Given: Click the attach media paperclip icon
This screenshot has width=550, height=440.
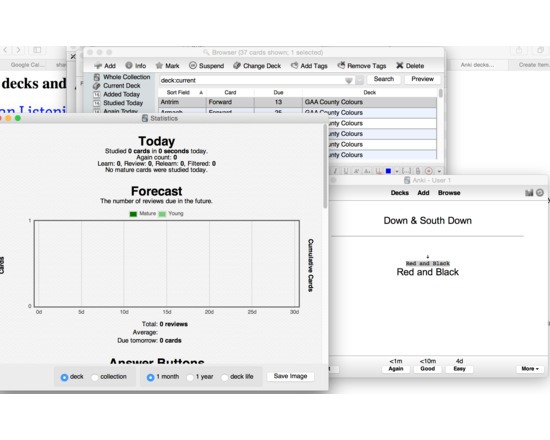Looking at the screenshot, I should pos(418,171).
